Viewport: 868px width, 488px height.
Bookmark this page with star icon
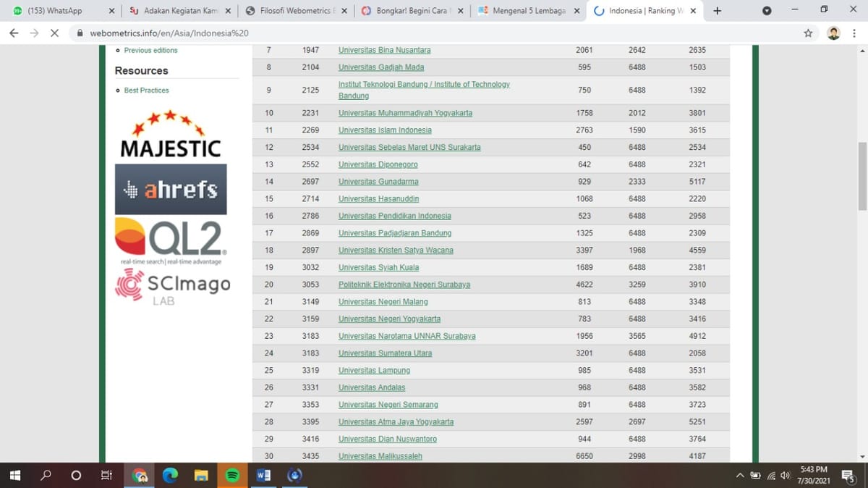pyautogui.click(x=808, y=33)
